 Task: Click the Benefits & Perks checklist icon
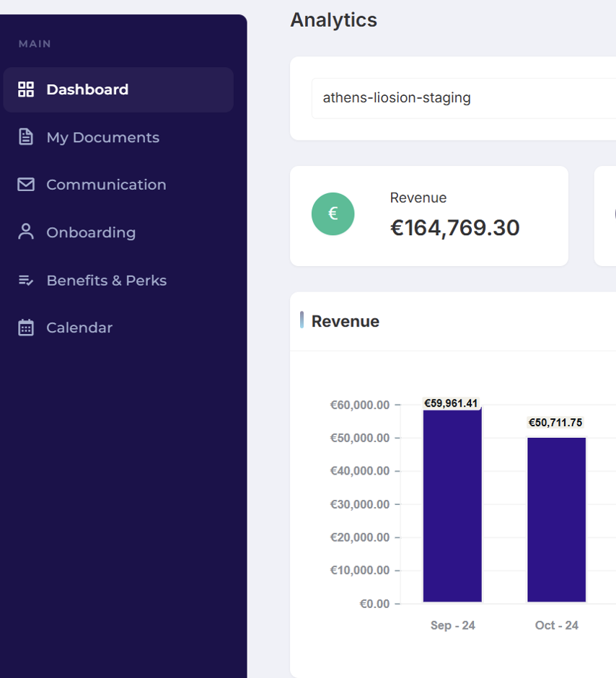coord(26,281)
